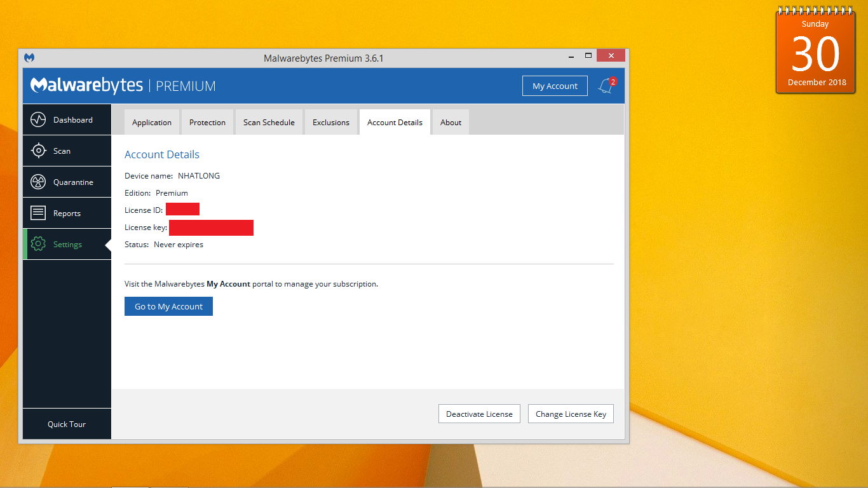Open the Protection tab
The width and height of the screenshot is (868, 488).
tap(207, 122)
